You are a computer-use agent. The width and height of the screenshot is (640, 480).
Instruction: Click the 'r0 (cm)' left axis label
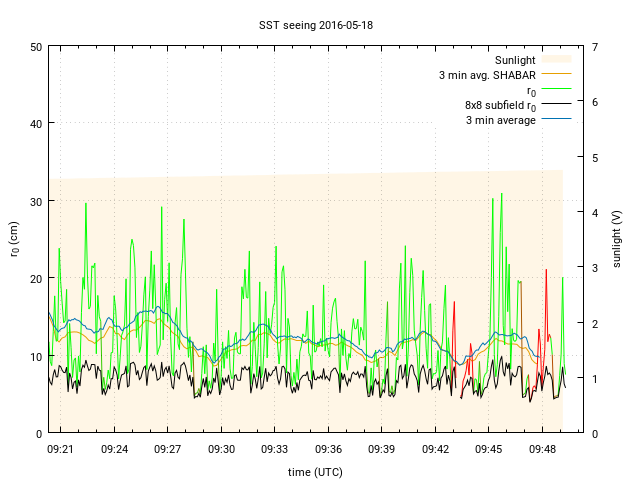click(15, 239)
